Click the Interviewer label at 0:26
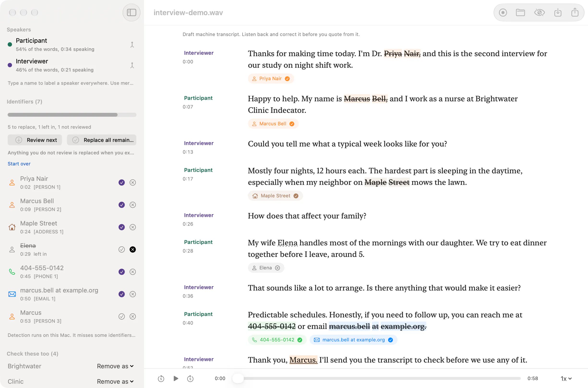The image size is (588, 388). (199, 215)
